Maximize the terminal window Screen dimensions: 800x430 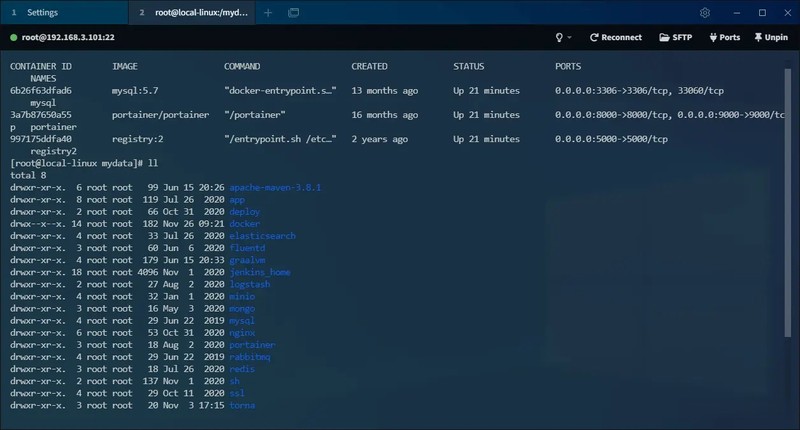tap(762, 13)
